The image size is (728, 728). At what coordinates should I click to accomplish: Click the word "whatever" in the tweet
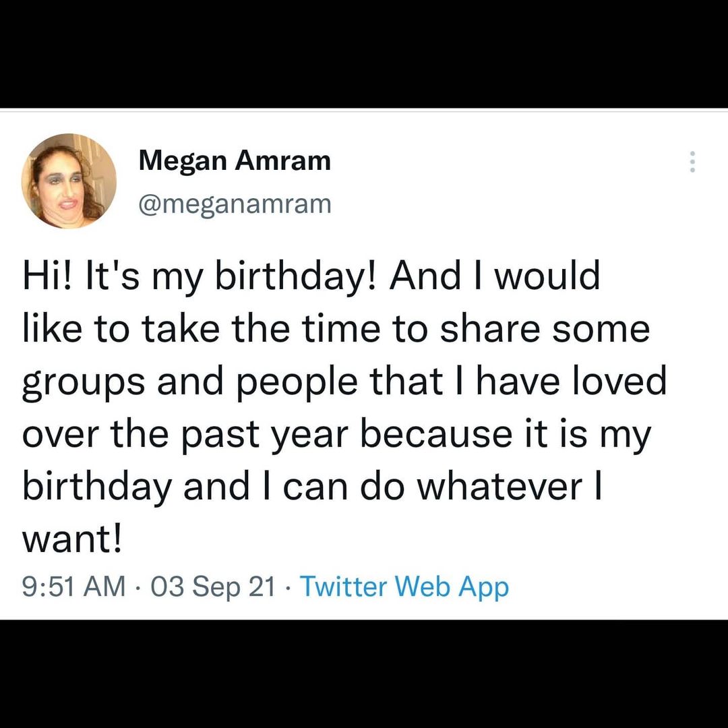coord(498,487)
